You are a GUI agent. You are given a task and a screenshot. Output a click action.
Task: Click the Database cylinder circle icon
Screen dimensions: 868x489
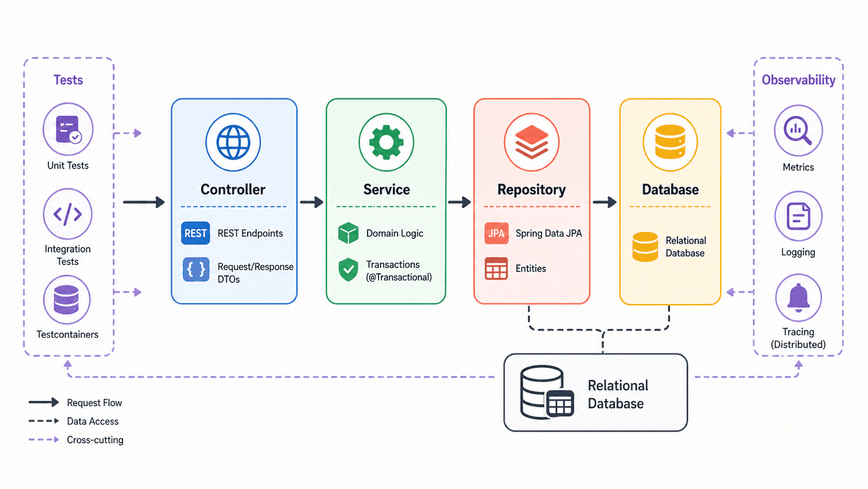click(670, 142)
